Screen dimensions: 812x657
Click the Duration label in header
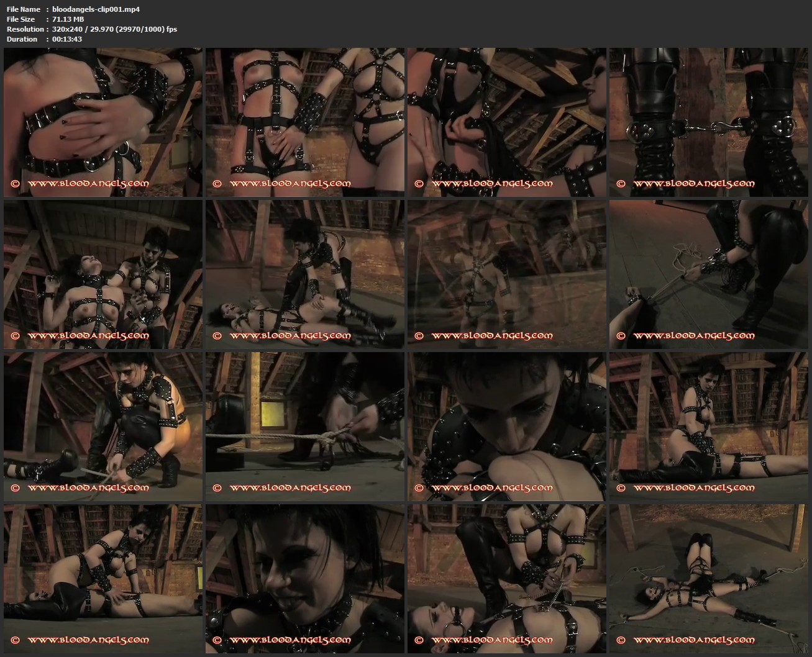(22, 39)
